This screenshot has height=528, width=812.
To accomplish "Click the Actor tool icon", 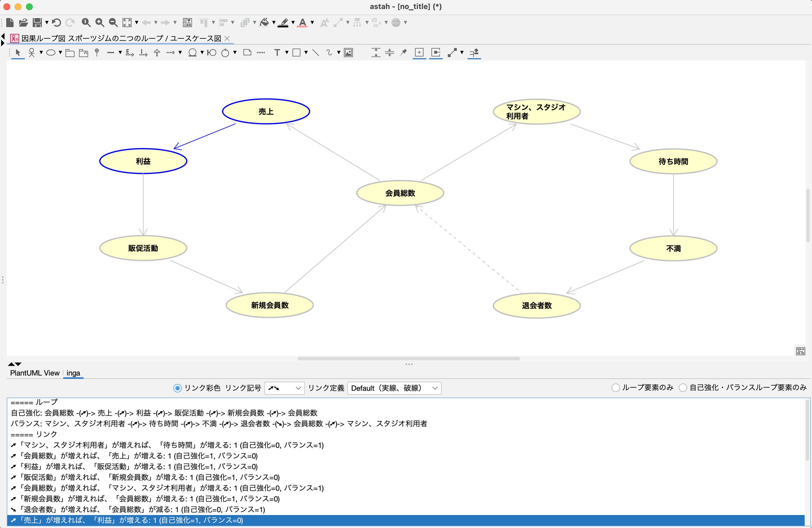I will pos(31,53).
